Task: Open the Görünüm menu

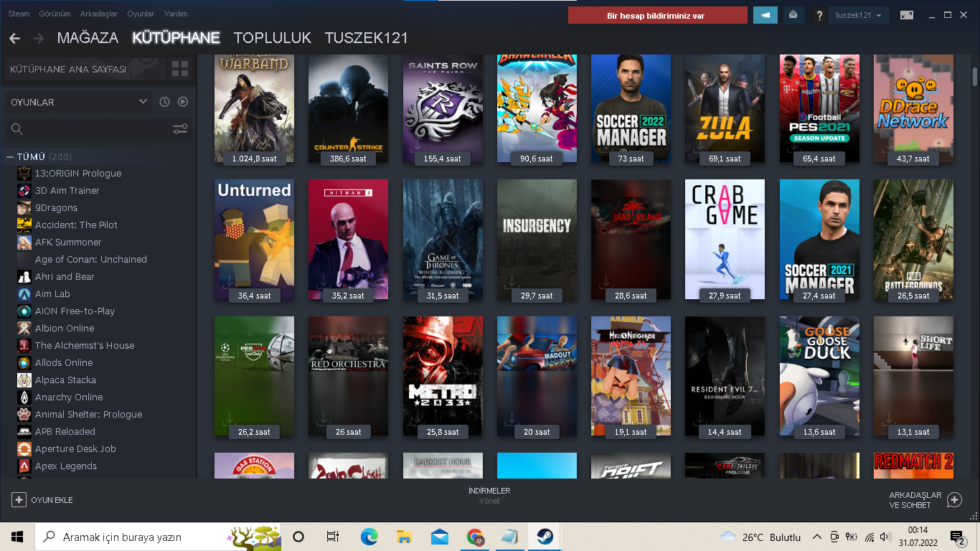Action: (54, 14)
